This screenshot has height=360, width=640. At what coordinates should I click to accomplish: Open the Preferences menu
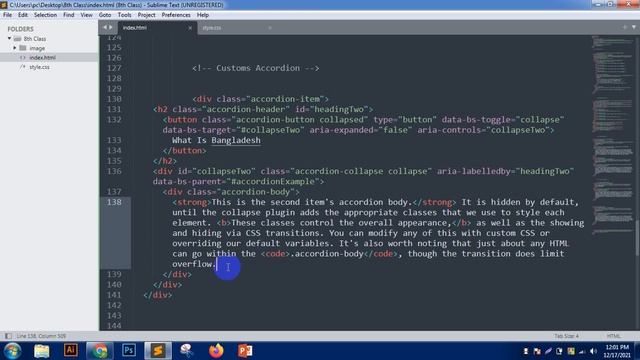[176, 15]
